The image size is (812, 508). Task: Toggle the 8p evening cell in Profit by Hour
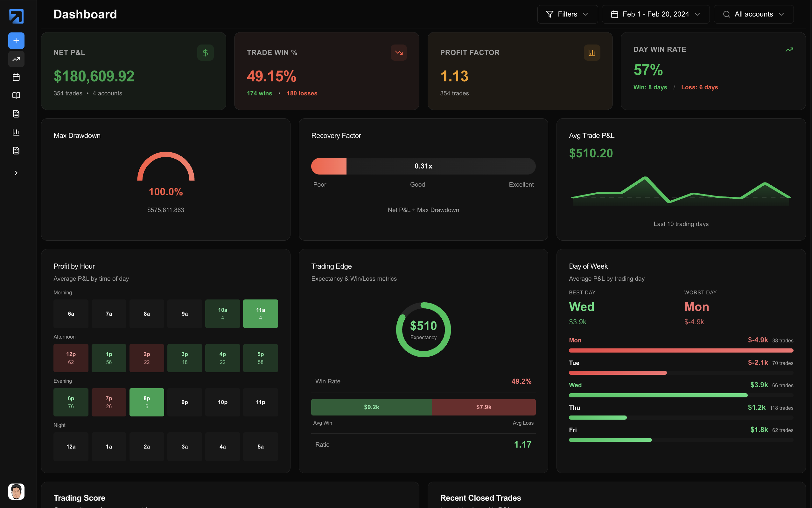147,402
